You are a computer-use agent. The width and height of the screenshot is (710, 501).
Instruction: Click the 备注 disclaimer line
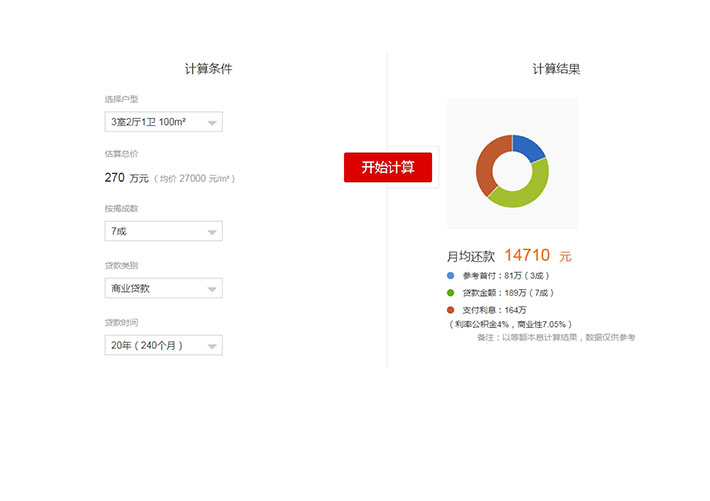556,337
